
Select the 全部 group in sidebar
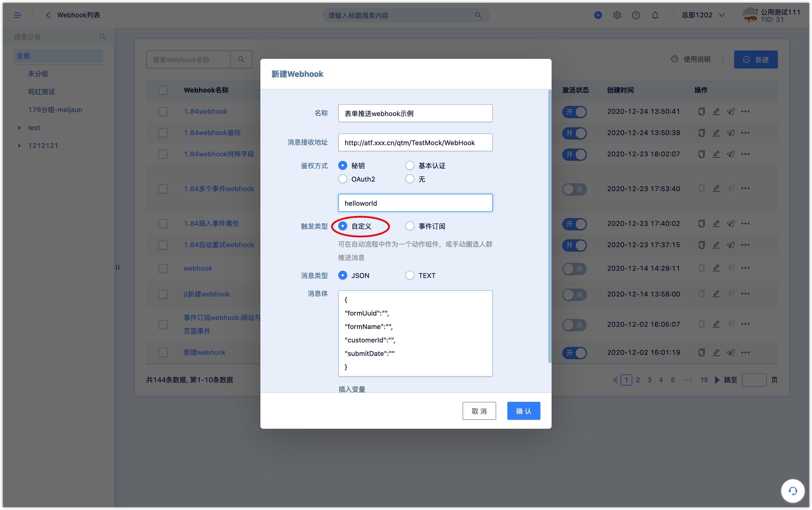(x=58, y=56)
